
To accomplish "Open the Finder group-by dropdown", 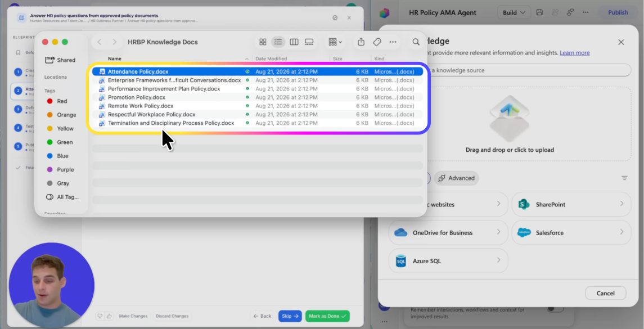I will tap(335, 42).
